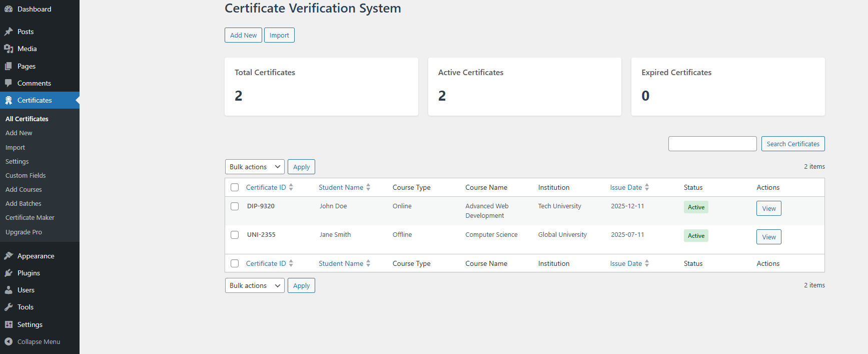Click the Active status badge for DIP-9320
The image size is (868, 354).
pyautogui.click(x=696, y=207)
